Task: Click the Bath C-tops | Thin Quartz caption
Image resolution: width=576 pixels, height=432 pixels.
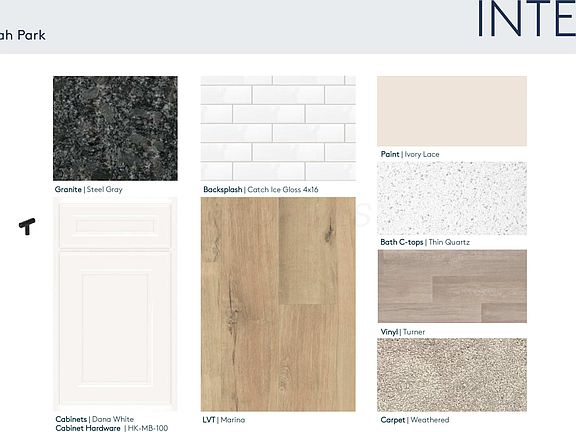Action: point(425,242)
